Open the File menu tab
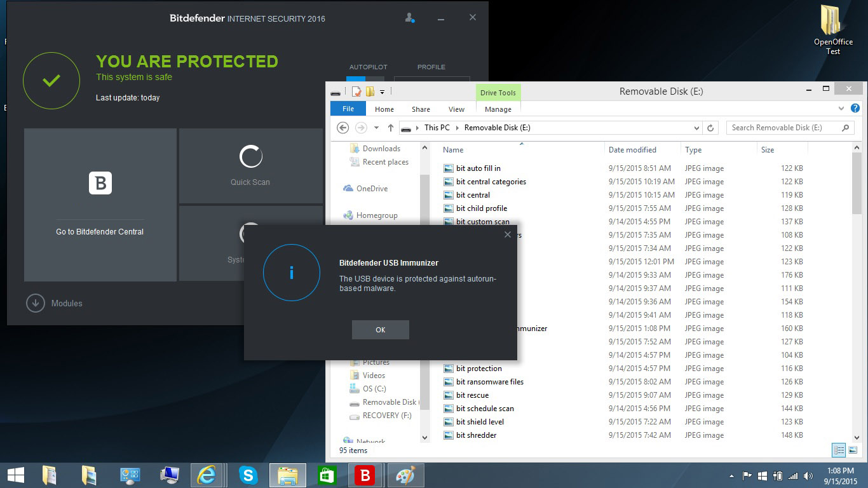This screenshot has width=868, height=488. tap(348, 109)
